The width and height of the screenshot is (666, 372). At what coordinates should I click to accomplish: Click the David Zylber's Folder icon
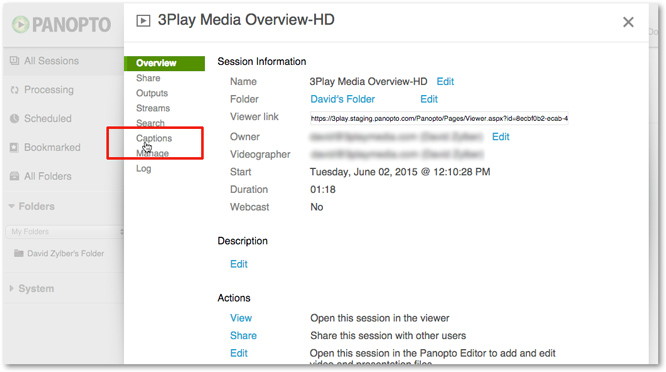click(x=19, y=254)
